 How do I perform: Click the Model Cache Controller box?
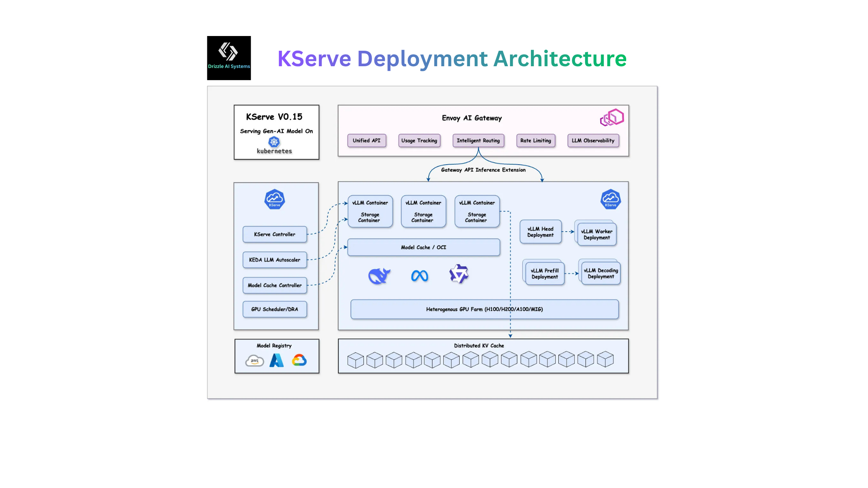pyautogui.click(x=275, y=285)
